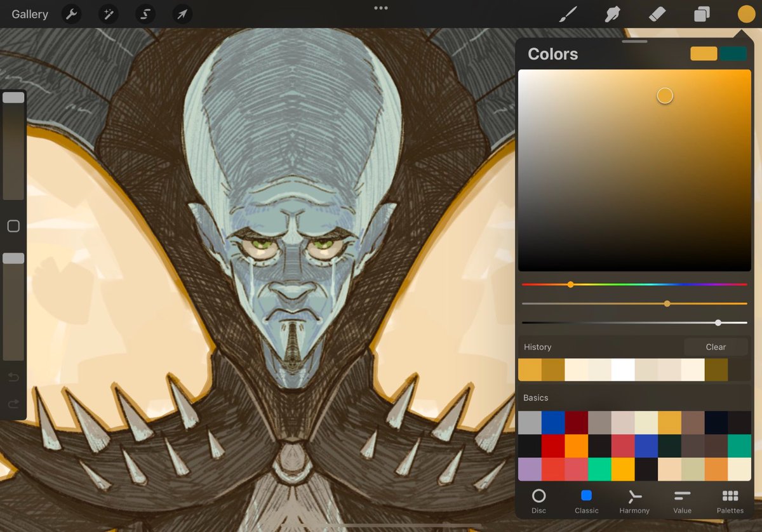The image size is (762, 532).
Task: Click the brush opacity slider handle in sidebar
Action: tap(13, 258)
